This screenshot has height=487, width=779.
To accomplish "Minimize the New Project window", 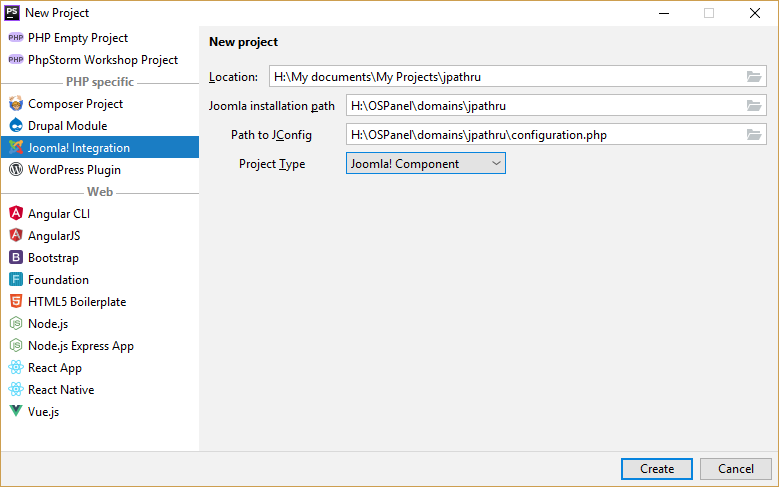I will pos(664,13).
